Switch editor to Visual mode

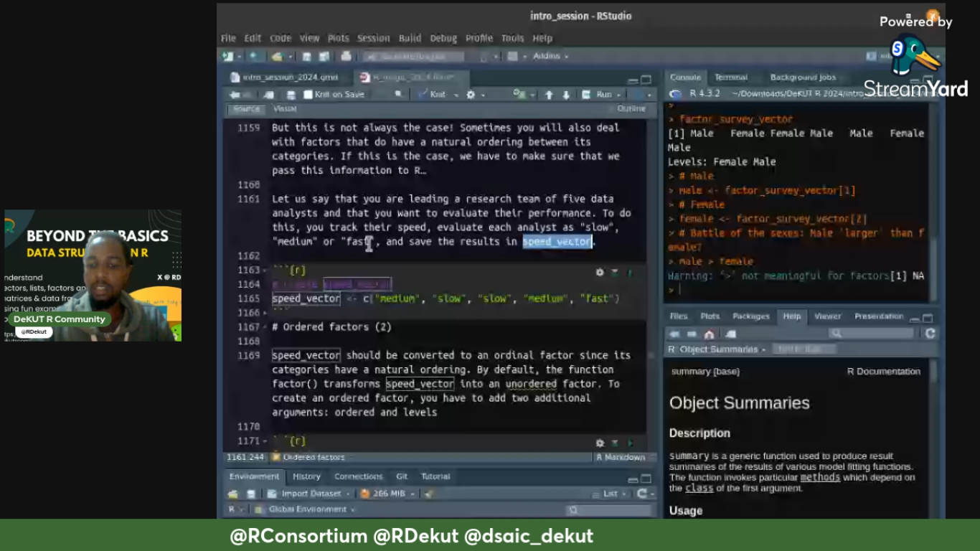(x=285, y=109)
